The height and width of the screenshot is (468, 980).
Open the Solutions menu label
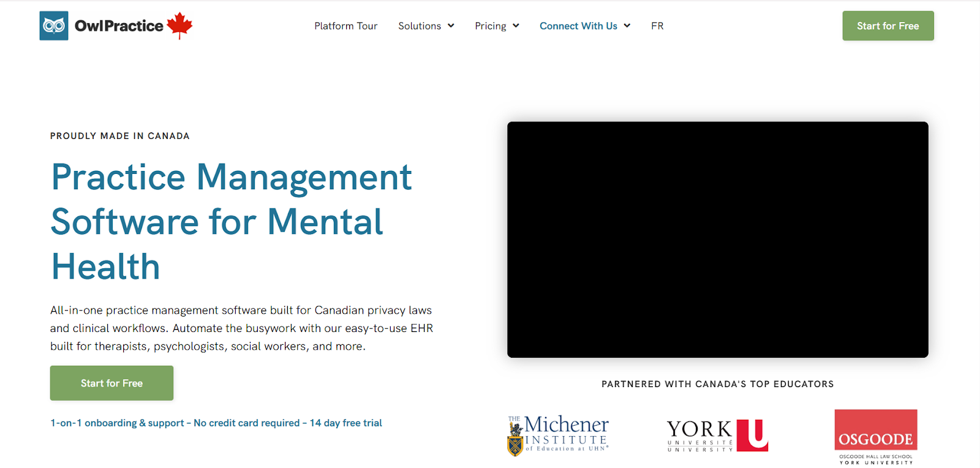point(420,26)
